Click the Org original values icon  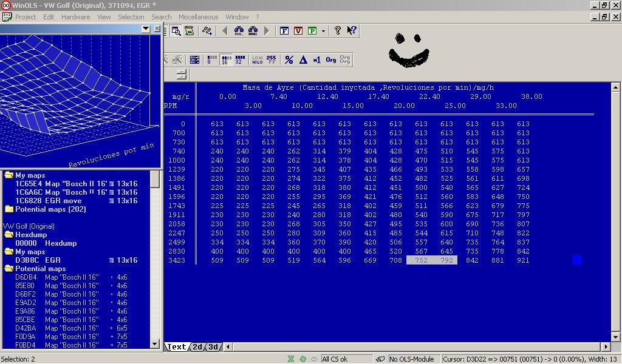point(331,60)
